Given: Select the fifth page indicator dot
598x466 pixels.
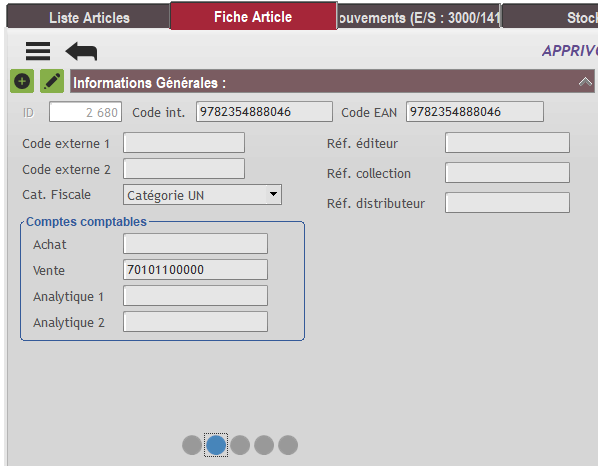Looking at the screenshot, I should pos(288,445).
